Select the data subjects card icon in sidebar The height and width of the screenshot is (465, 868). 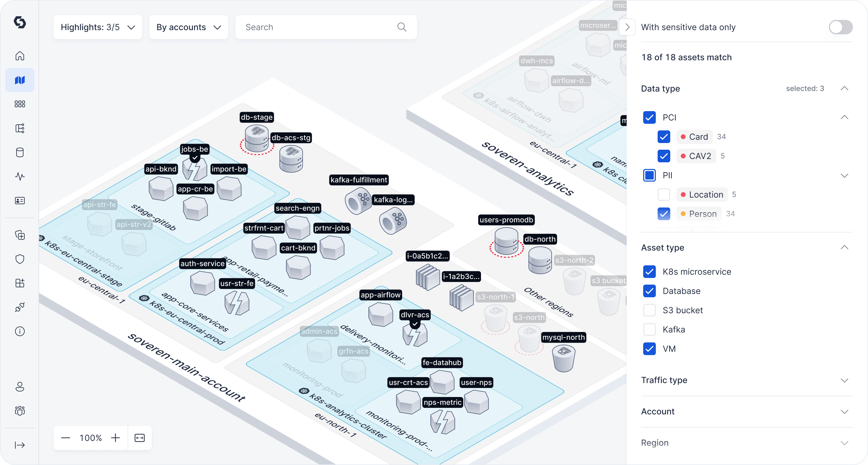[20, 200]
